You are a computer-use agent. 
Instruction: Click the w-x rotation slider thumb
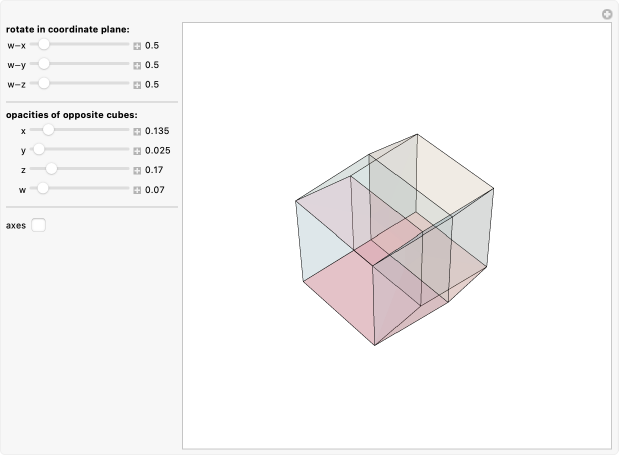(x=44, y=45)
